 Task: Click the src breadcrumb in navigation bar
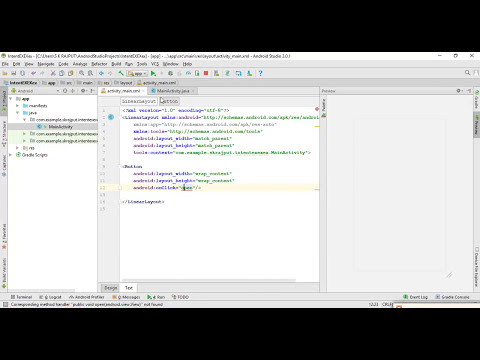(66, 83)
